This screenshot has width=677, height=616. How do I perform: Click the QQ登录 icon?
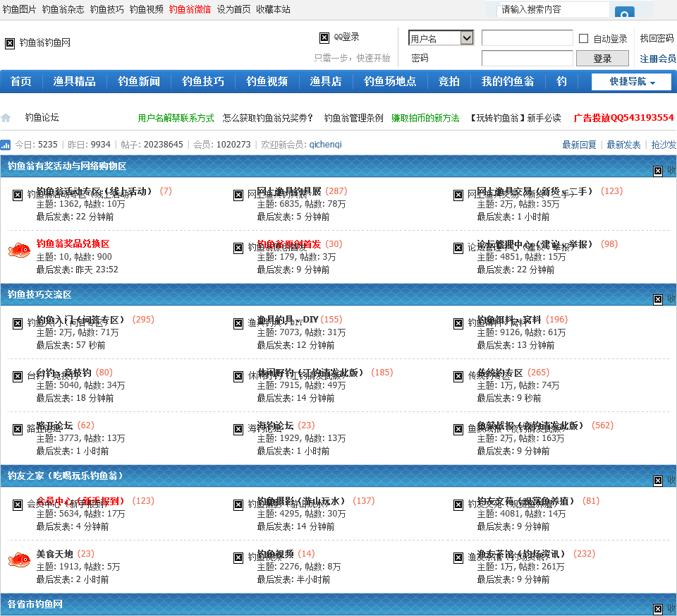324,38
